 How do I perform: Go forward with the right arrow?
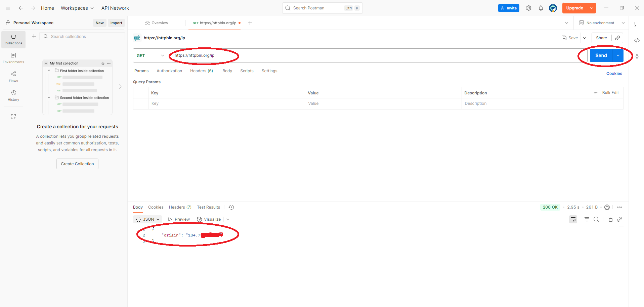[33, 8]
